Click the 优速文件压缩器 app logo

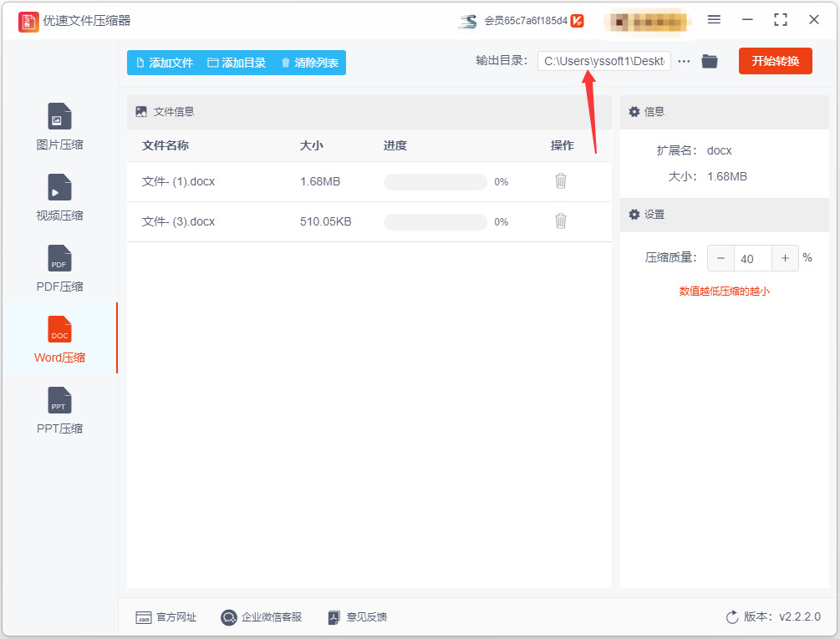pos(28,22)
